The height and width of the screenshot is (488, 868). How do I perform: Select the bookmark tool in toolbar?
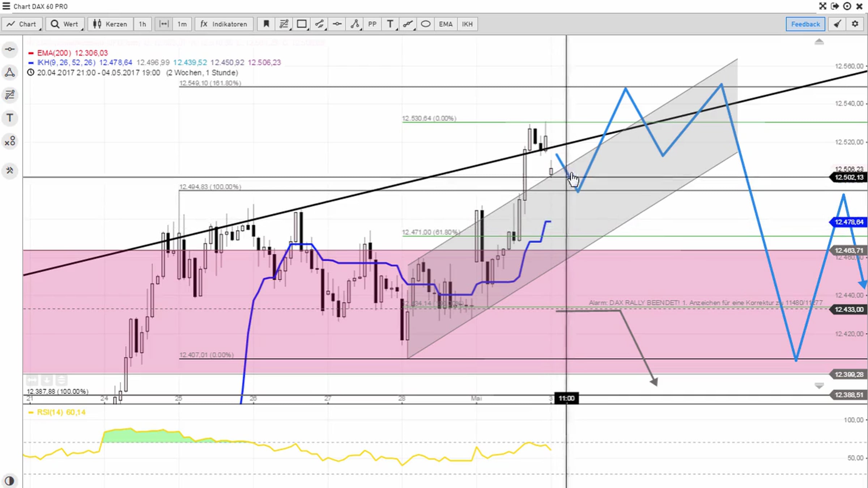pyautogui.click(x=266, y=24)
